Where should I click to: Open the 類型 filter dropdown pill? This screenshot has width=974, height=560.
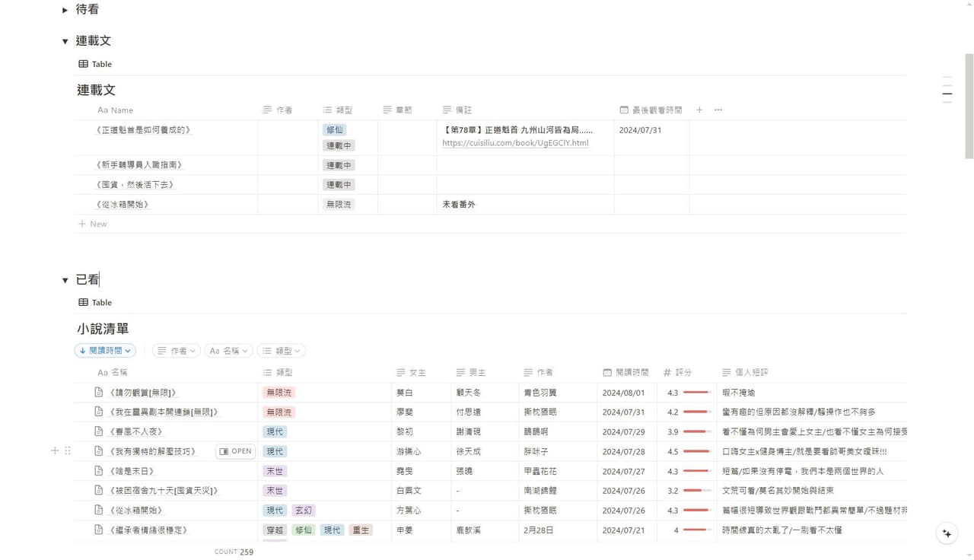(x=282, y=351)
